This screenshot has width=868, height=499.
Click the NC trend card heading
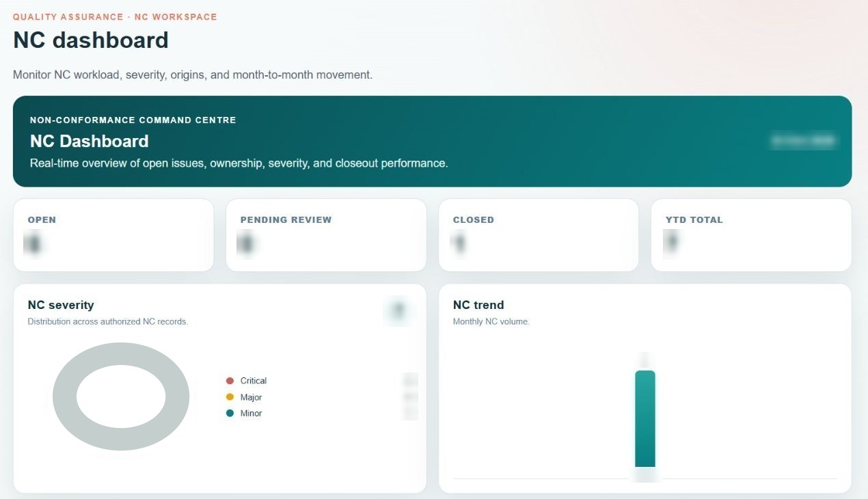pos(478,306)
